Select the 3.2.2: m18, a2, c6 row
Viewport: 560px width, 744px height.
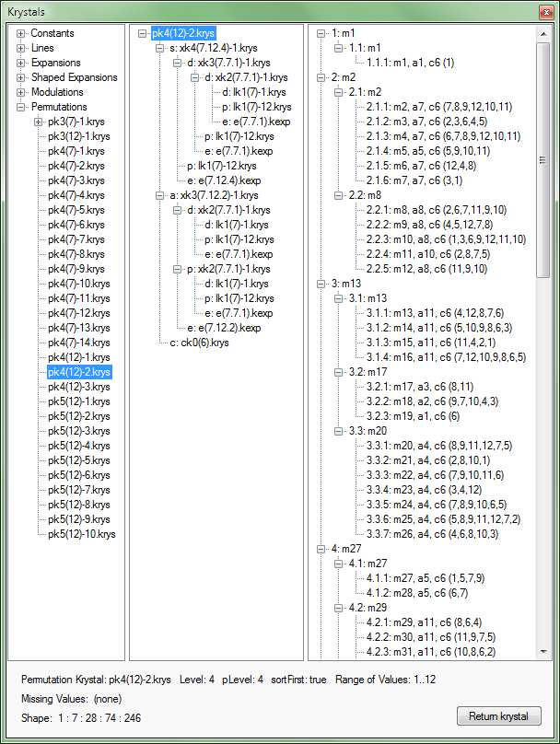432,401
